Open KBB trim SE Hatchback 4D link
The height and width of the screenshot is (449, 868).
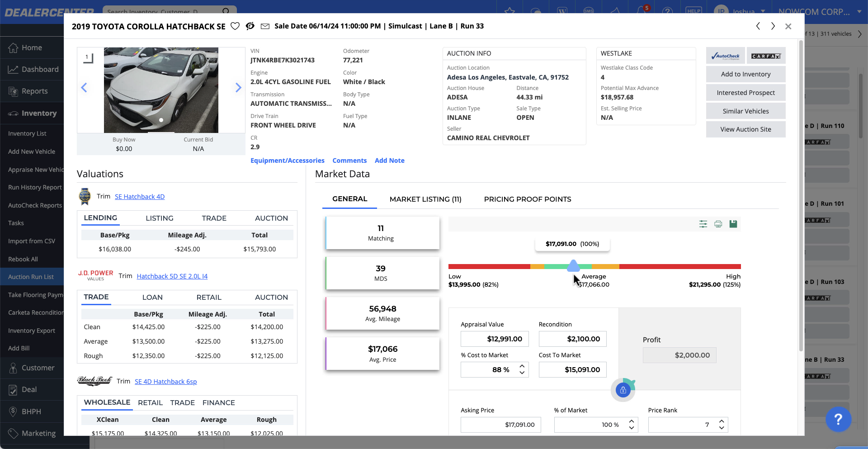140,197
